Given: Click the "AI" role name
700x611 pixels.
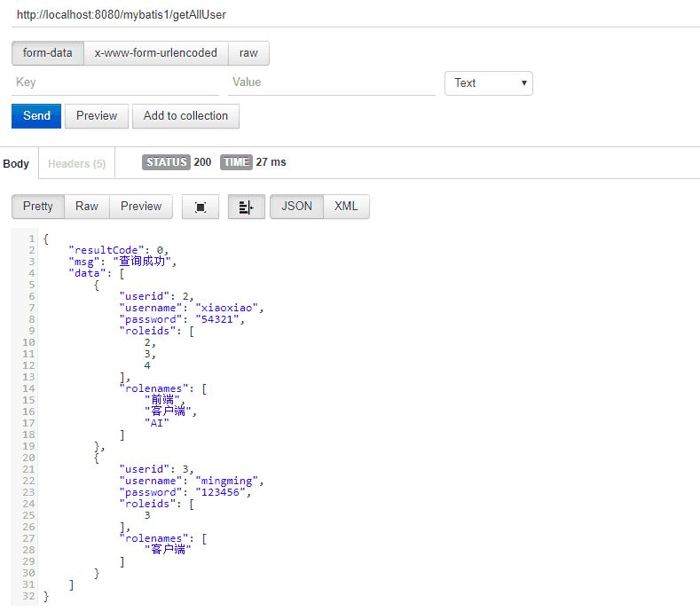Looking at the screenshot, I should 157,423.
